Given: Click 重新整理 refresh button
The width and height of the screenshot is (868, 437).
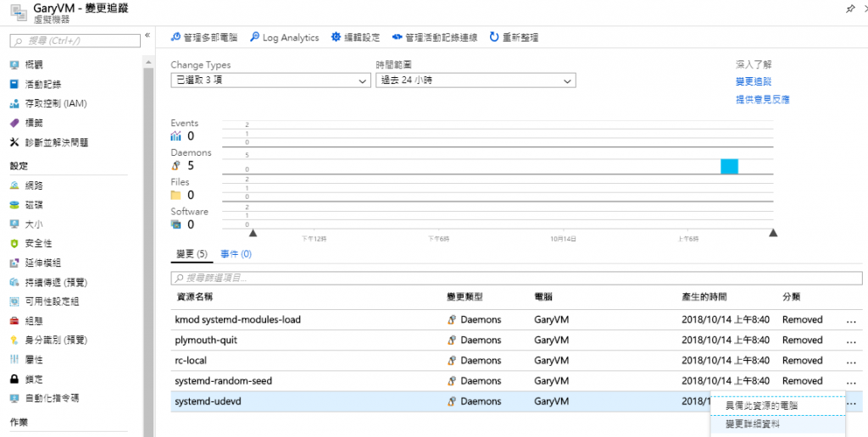Looking at the screenshot, I should click(514, 37).
